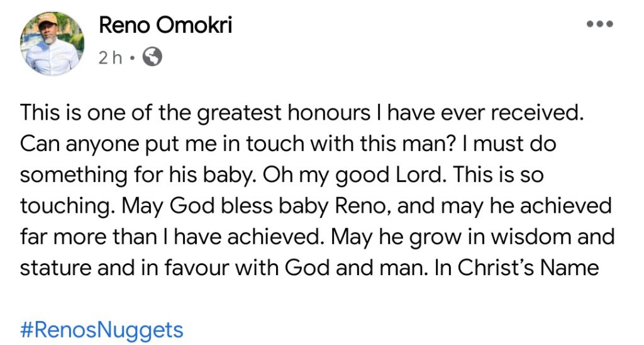Follow the #RenosNuggets hashtag link
The width and height of the screenshot is (644, 345).
[x=101, y=329]
